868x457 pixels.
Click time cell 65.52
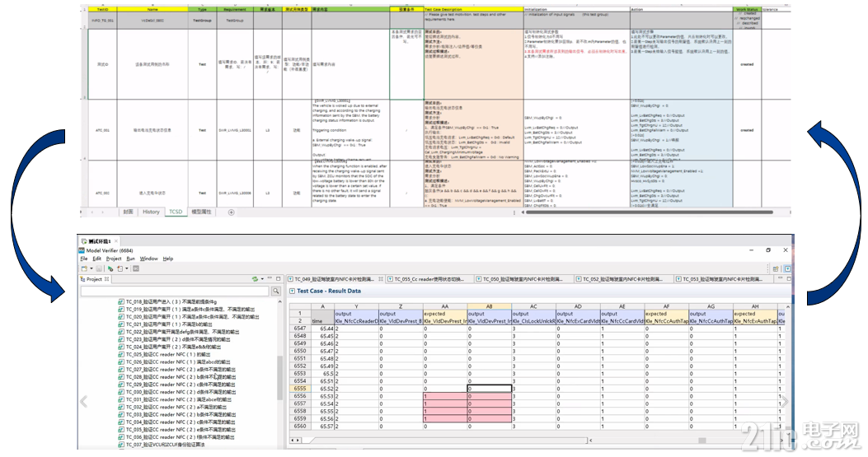click(x=323, y=389)
